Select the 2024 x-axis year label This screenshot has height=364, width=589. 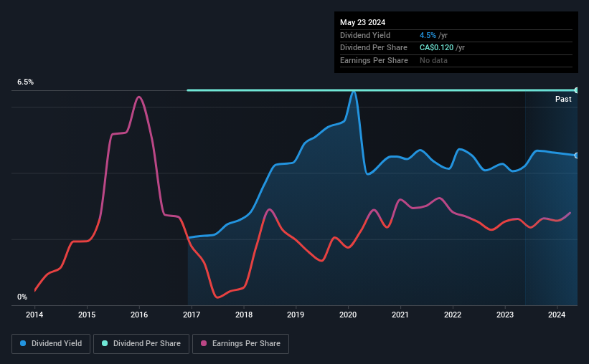(557, 315)
